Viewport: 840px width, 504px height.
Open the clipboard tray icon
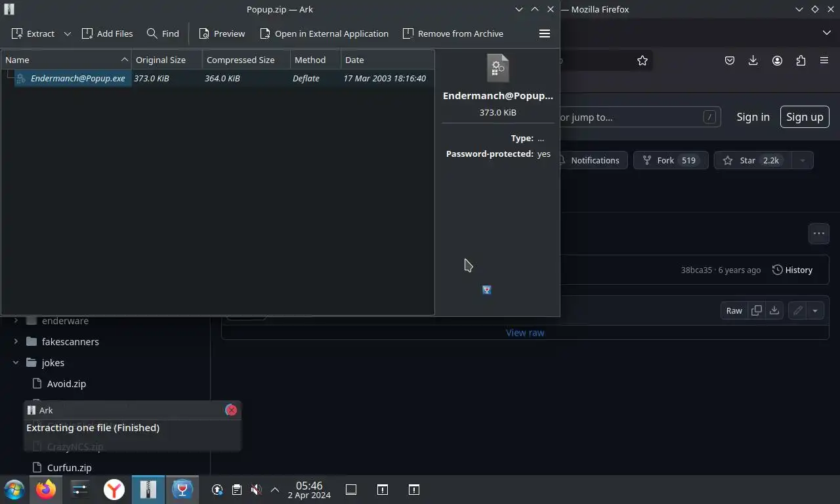tap(237, 490)
